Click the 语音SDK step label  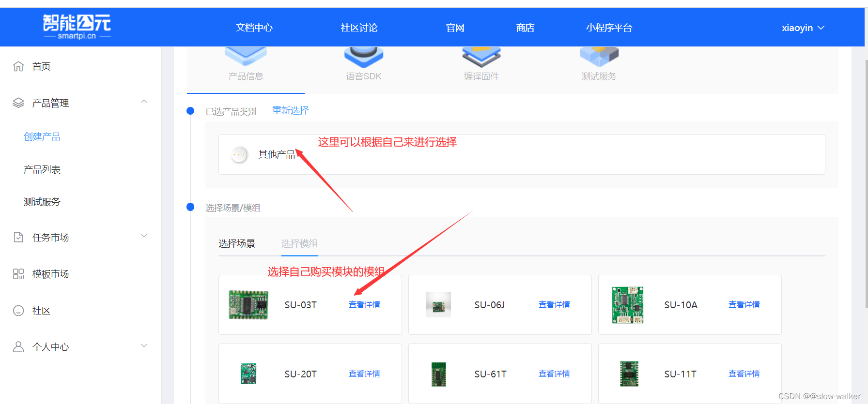(364, 76)
